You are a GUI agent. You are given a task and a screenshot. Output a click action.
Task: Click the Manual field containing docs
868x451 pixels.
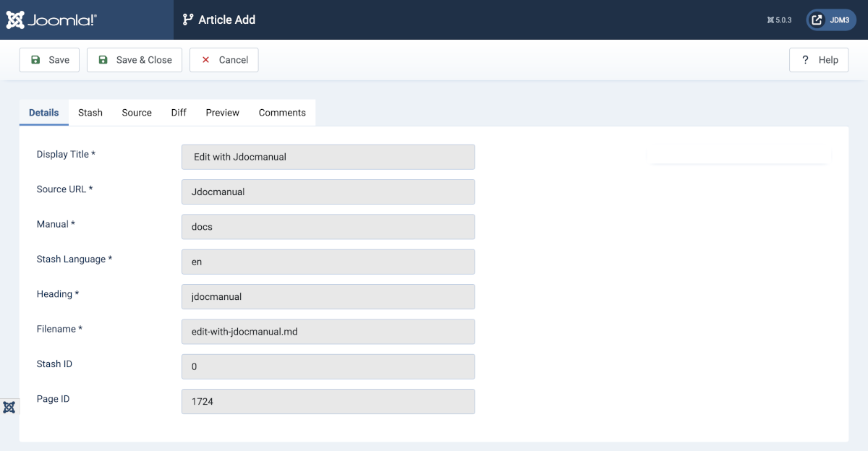tap(328, 227)
